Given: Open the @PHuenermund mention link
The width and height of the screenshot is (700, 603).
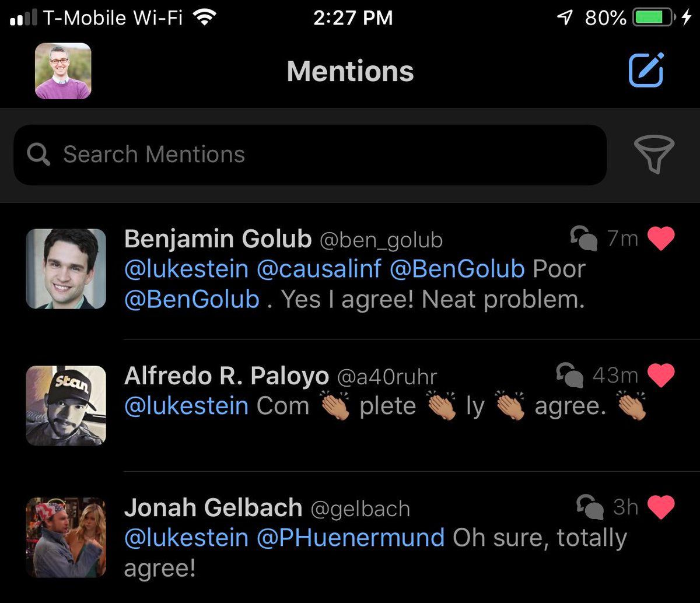Looking at the screenshot, I should (351, 537).
